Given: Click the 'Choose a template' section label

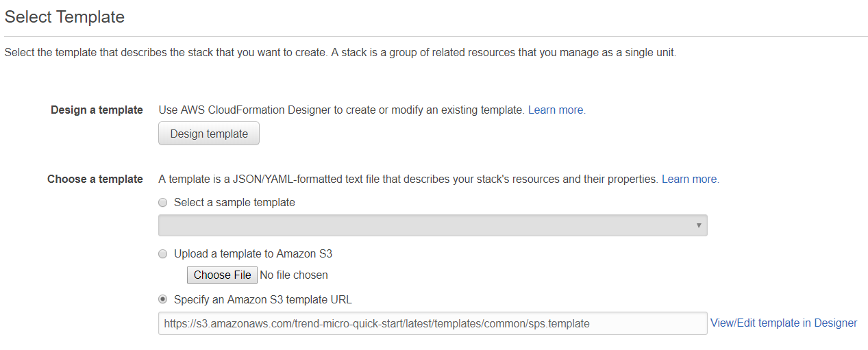Looking at the screenshot, I should pos(95,179).
